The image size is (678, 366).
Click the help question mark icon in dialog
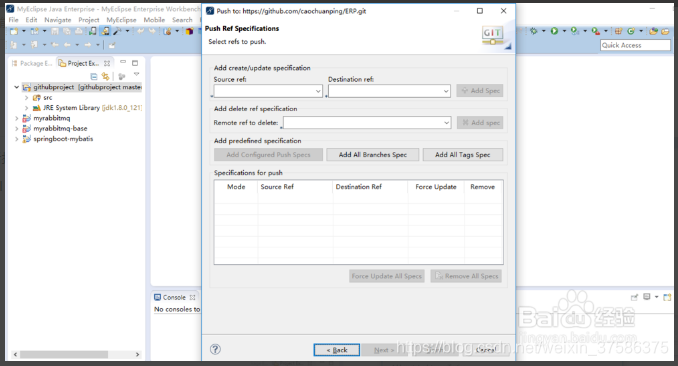[215, 349]
